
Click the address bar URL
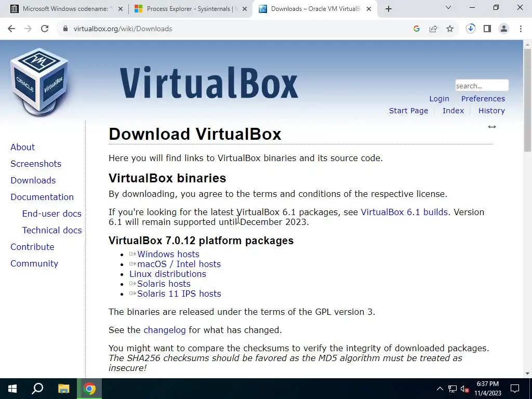pyautogui.click(x=123, y=29)
